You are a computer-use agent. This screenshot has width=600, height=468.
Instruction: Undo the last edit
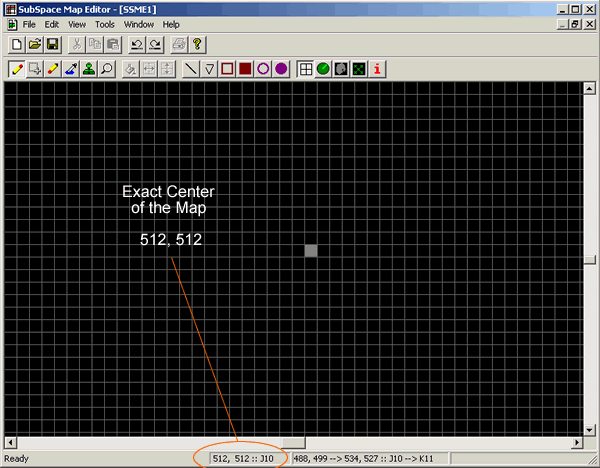pyautogui.click(x=137, y=45)
